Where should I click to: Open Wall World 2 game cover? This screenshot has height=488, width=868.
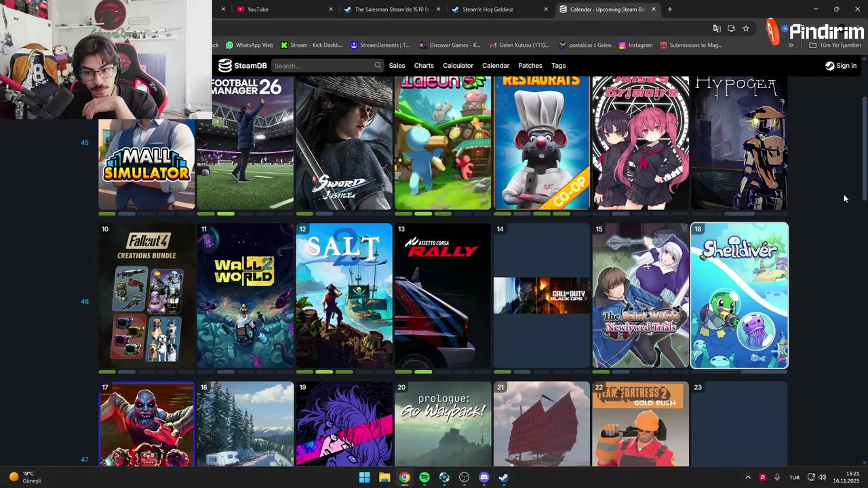(x=245, y=296)
